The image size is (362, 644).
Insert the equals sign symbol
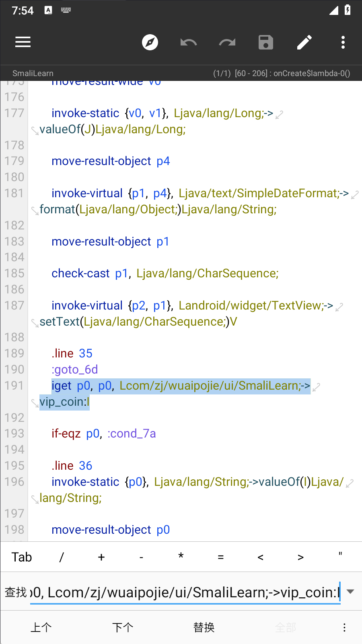220,557
